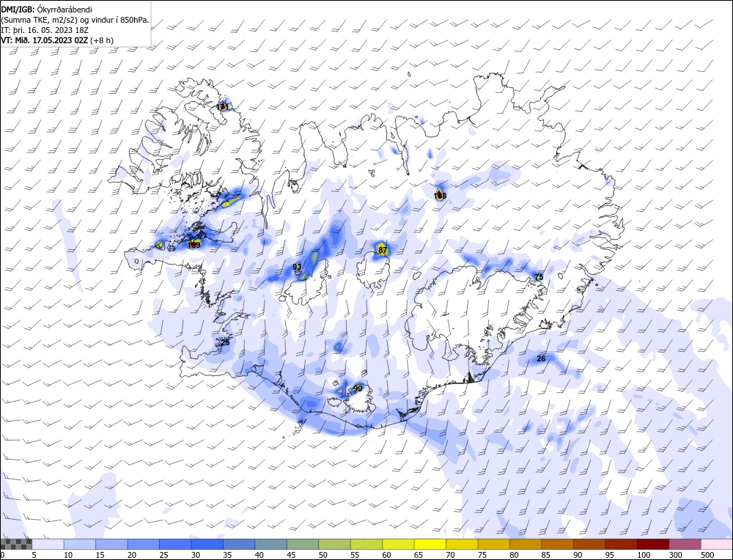Pick the rust legend swatch between 85 and 90
Viewport: 733px width, 560px height.
click(557, 544)
